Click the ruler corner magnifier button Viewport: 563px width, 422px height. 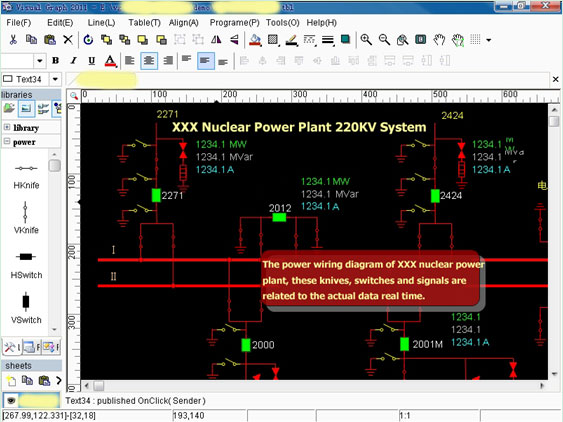(74, 96)
